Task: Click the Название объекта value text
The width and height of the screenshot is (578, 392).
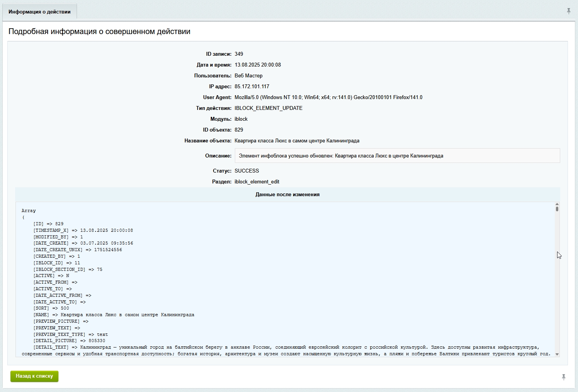Action: click(x=297, y=141)
